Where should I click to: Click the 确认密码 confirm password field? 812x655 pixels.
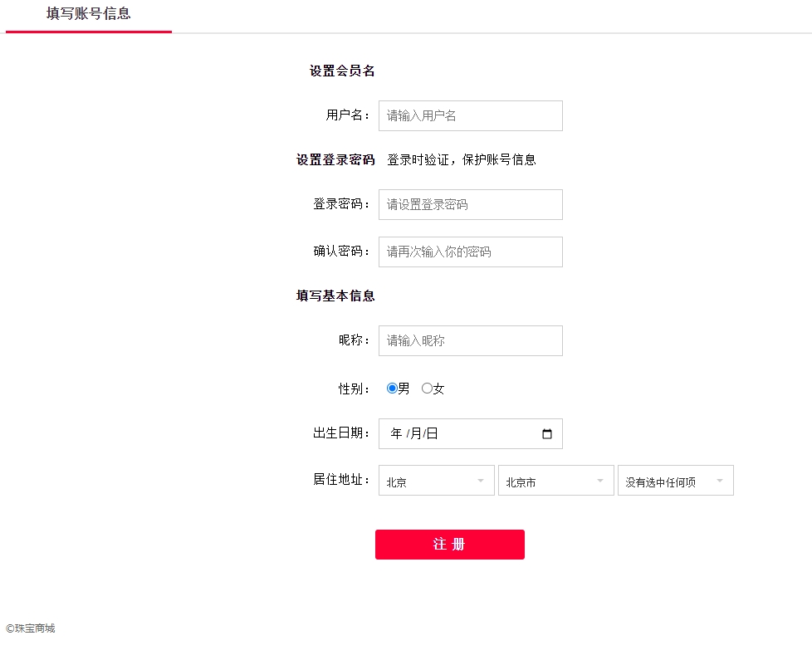coord(470,252)
